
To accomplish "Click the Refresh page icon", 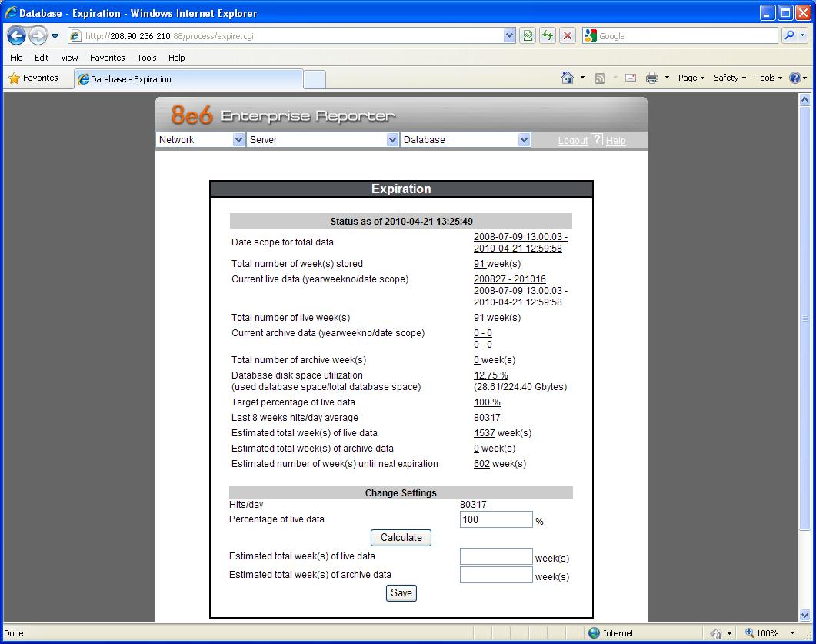I will [548, 36].
